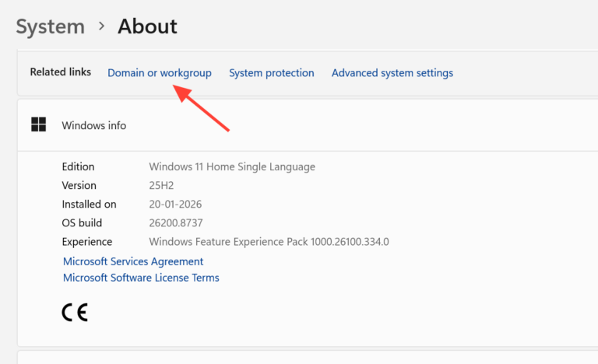
Task: Select install date 20-01-2026
Action: 175,205
